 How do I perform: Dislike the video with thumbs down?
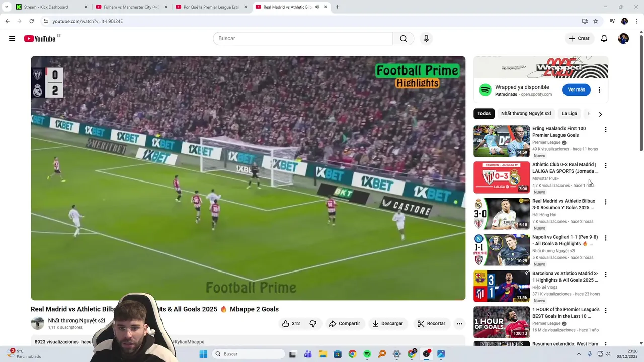[313, 324]
